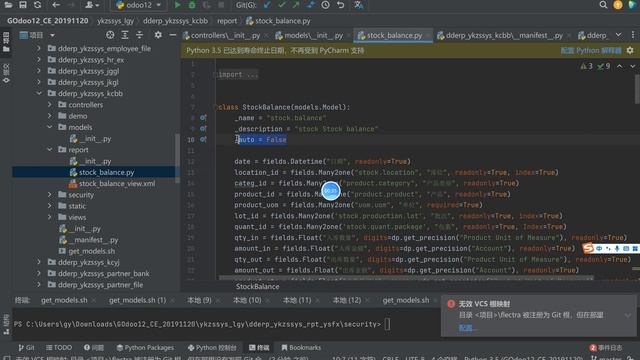Open project panel gear settings
The width and height of the screenshot is (640, 360).
[x=158, y=35]
